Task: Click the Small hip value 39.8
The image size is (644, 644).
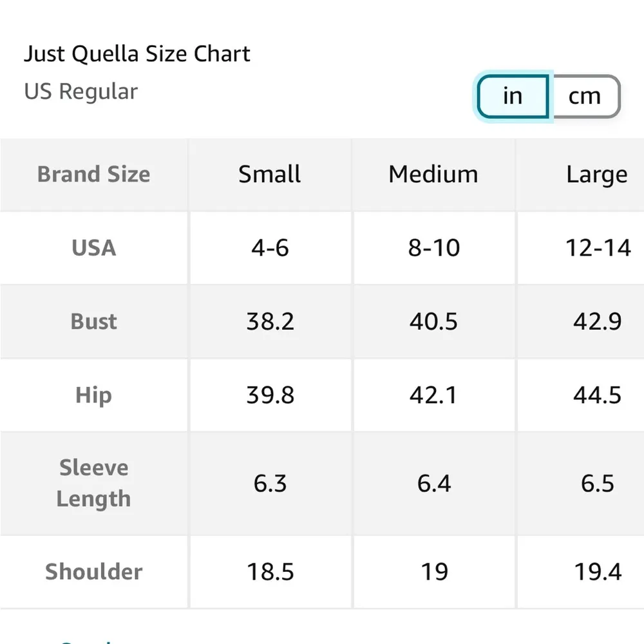Action: coord(270,395)
